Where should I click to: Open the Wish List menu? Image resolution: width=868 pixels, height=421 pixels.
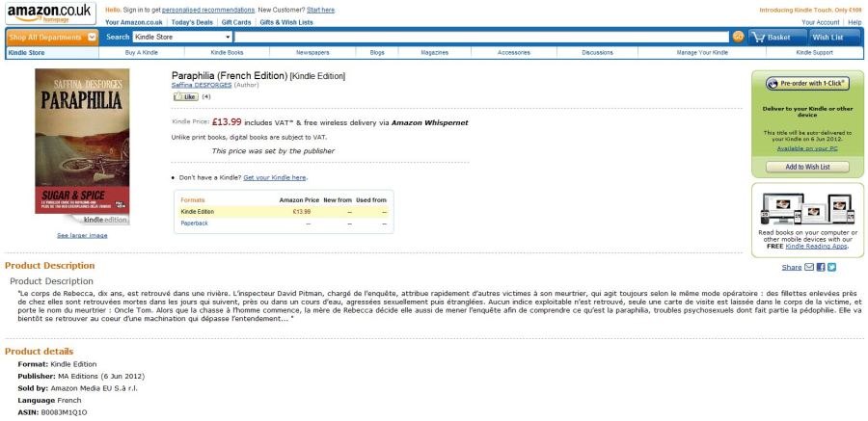(x=828, y=37)
